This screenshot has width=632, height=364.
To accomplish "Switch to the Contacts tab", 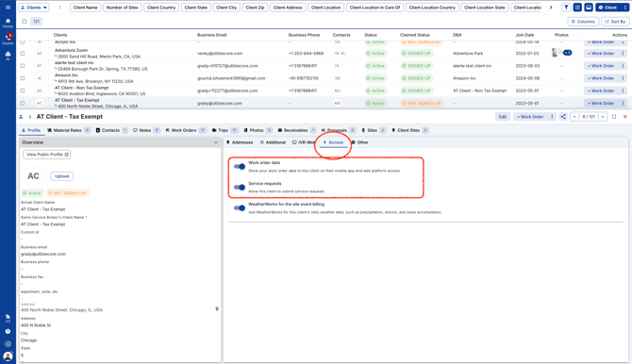I will click(111, 130).
